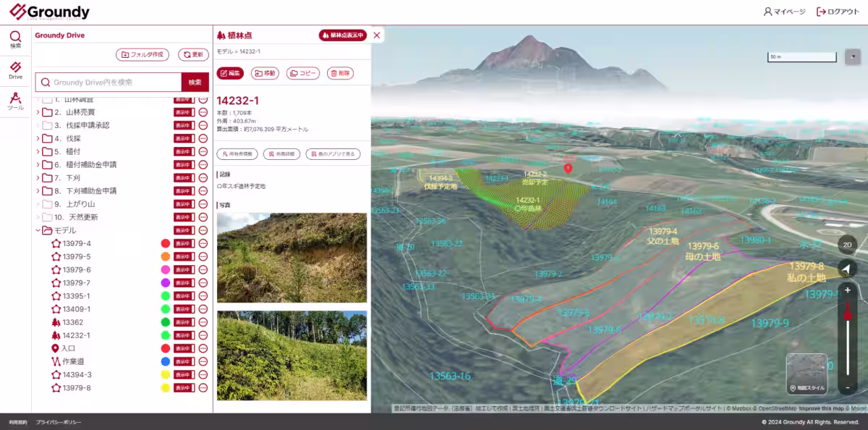Screen dimensions: 868x430
Task: Click the map zoom-in plus button
Action: (x=847, y=290)
